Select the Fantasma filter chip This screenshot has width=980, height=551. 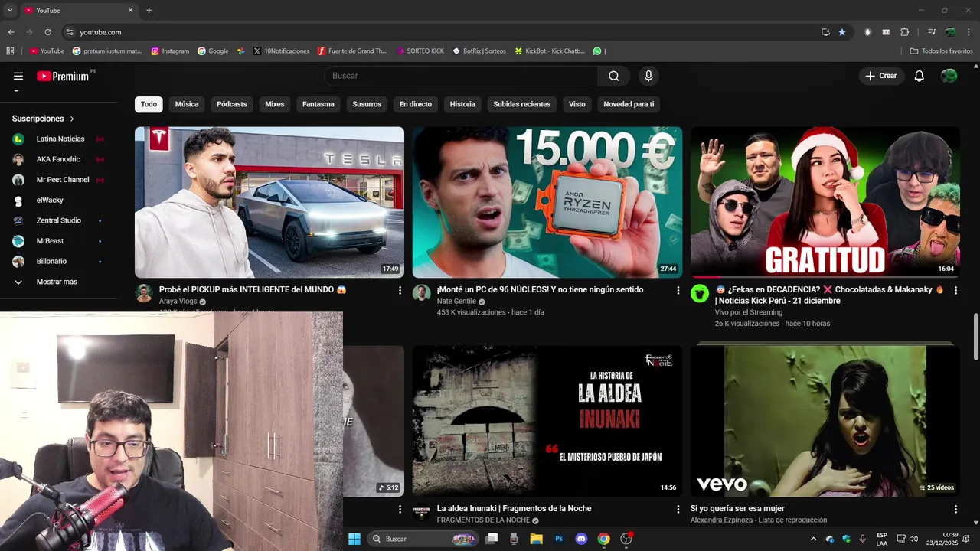coord(318,104)
